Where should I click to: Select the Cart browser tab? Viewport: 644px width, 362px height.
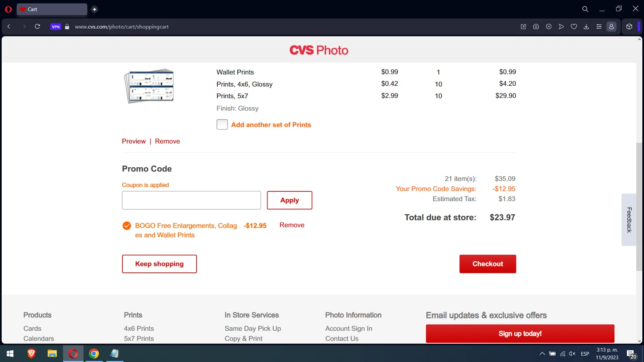(52, 9)
